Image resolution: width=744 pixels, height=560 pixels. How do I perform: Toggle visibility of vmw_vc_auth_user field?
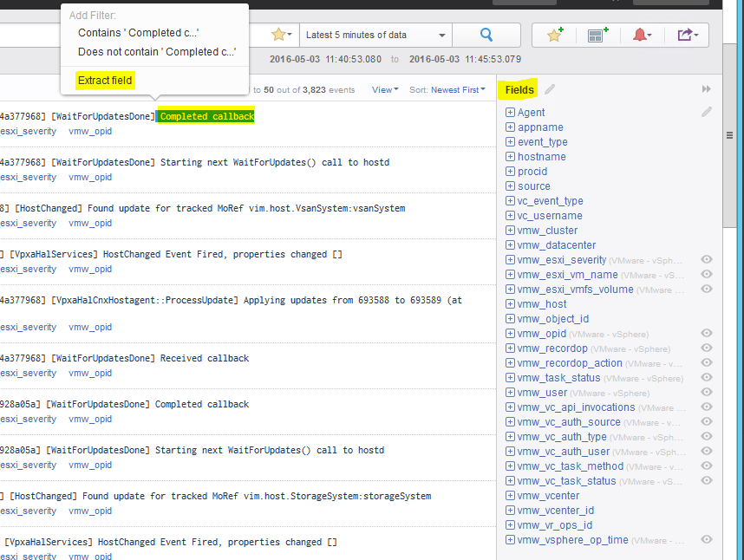[707, 451]
